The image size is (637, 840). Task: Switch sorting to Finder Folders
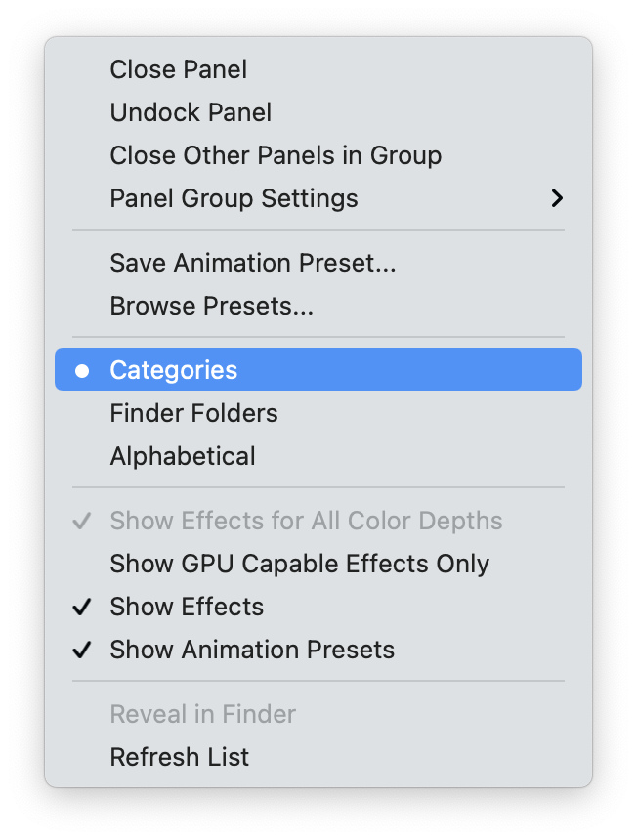[x=193, y=413]
